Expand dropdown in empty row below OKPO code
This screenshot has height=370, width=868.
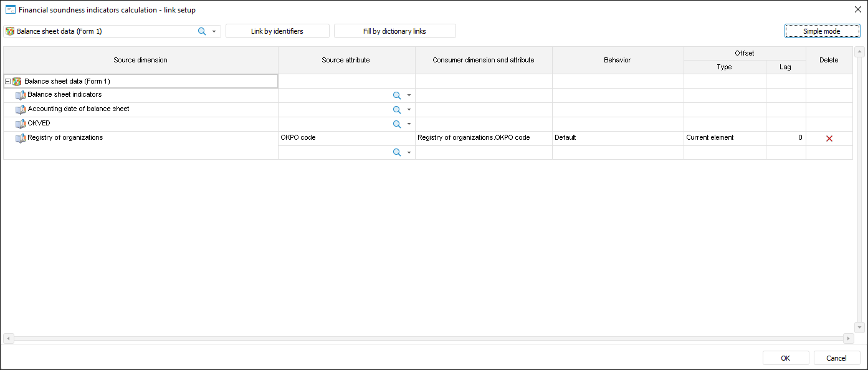click(409, 153)
